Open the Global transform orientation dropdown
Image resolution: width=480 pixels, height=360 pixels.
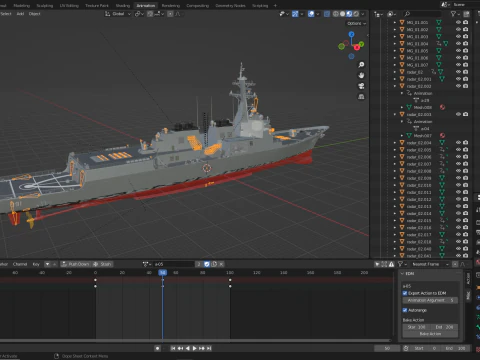click(x=118, y=14)
